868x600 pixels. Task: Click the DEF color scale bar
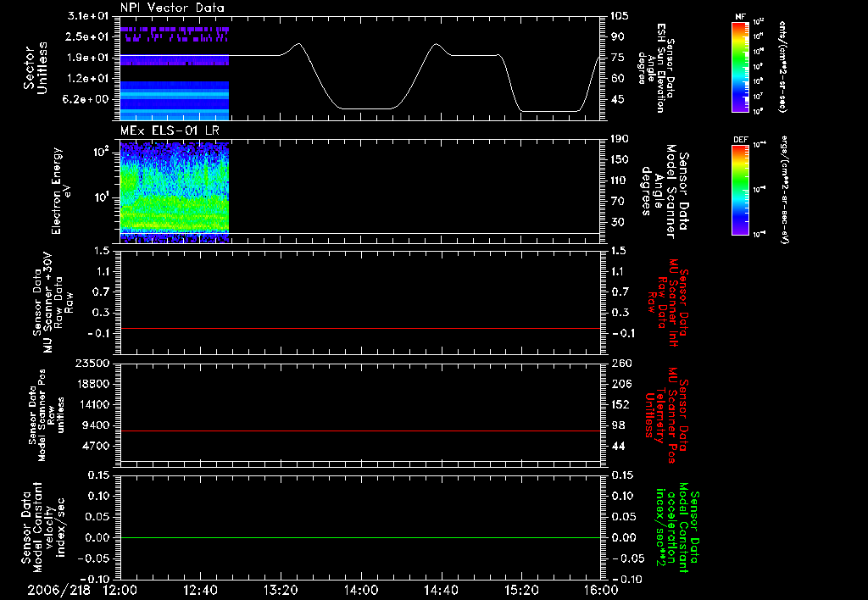[740, 190]
